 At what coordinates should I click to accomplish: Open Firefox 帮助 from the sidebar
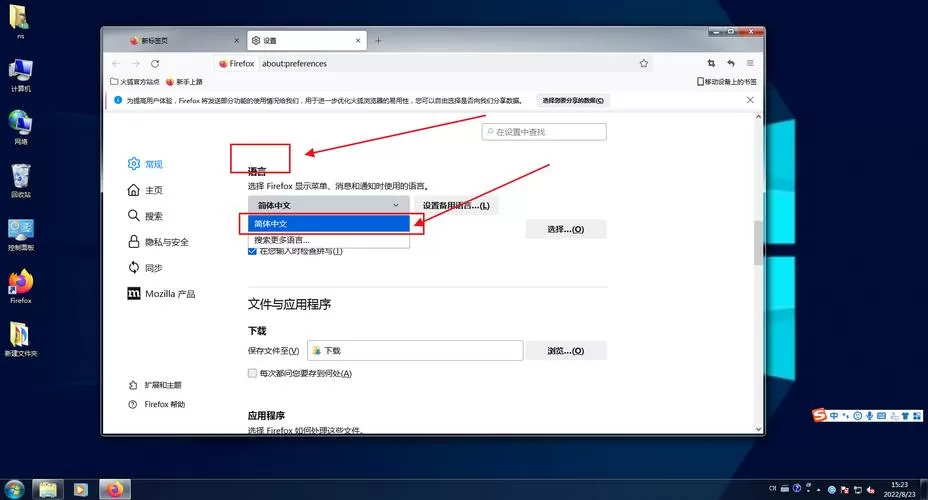[157, 405]
